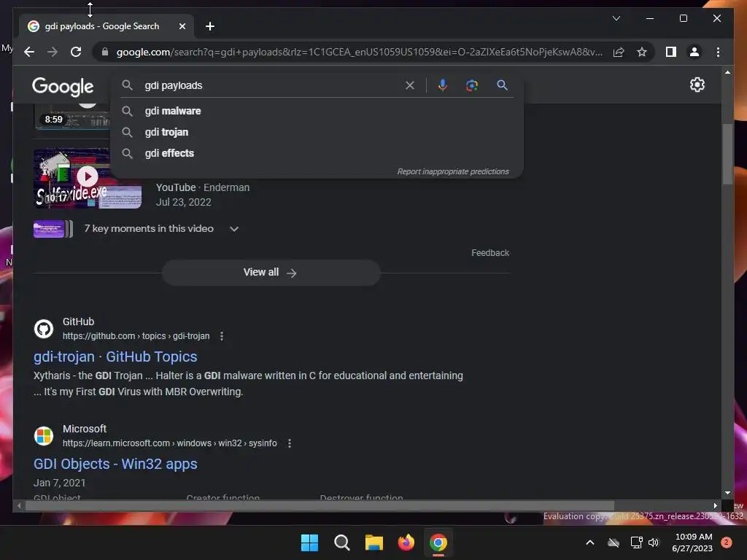Open Windows Start menu
Image resolution: width=747 pixels, height=560 pixels.
tap(309, 542)
